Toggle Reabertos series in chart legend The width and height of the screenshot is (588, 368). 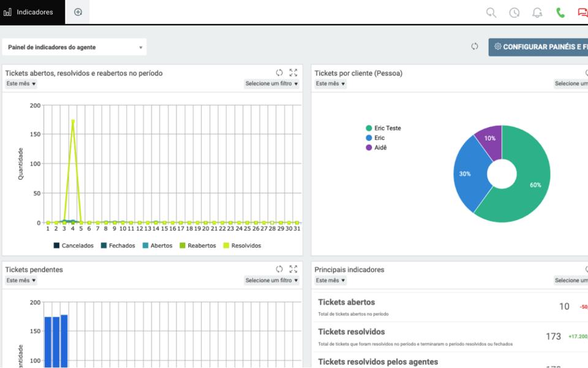coord(198,245)
